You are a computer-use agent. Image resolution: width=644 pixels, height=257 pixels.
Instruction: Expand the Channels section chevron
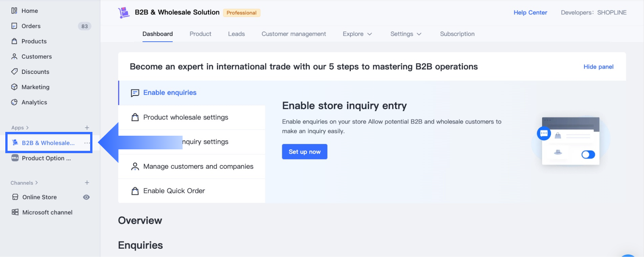coord(36,183)
